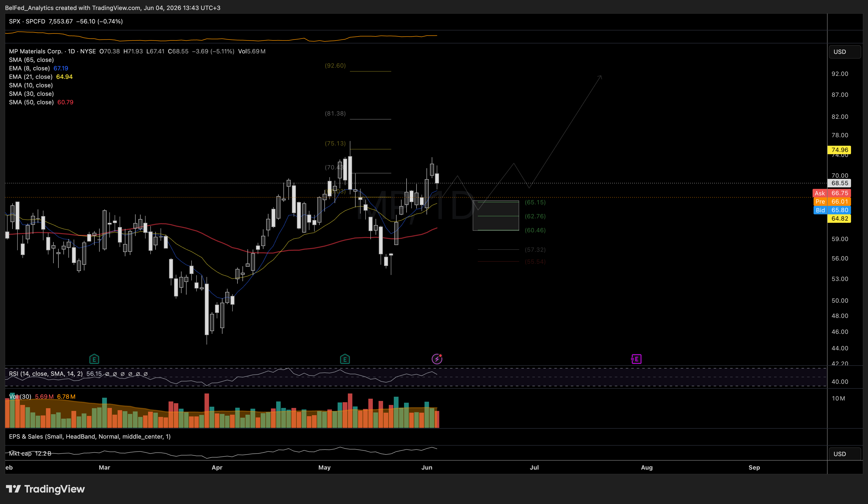The width and height of the screenshot is (868, 504).
Task: Click the blue Bid 65.80 price label
Action: pyautogui.click(x=832, y=210)
